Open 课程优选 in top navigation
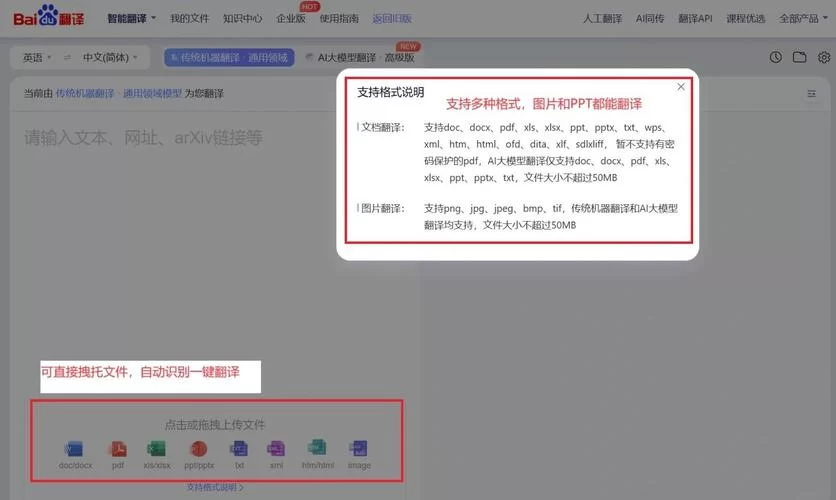836x500 pixels. 745,19
